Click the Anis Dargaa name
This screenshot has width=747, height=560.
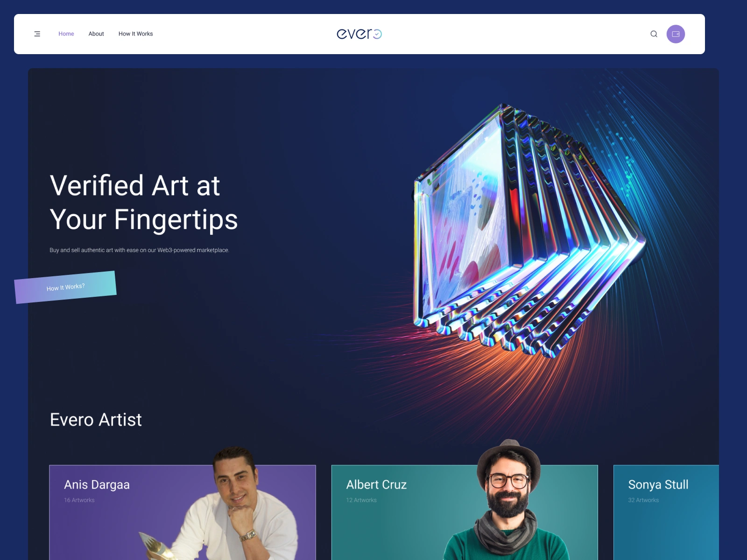click(97, 485)
